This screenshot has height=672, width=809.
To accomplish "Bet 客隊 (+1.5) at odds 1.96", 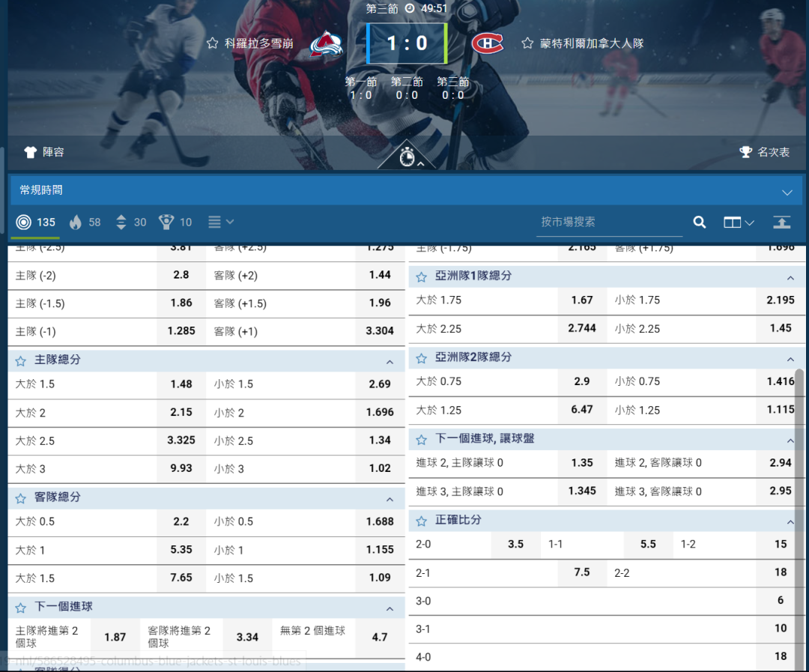I will pos(380,303).
